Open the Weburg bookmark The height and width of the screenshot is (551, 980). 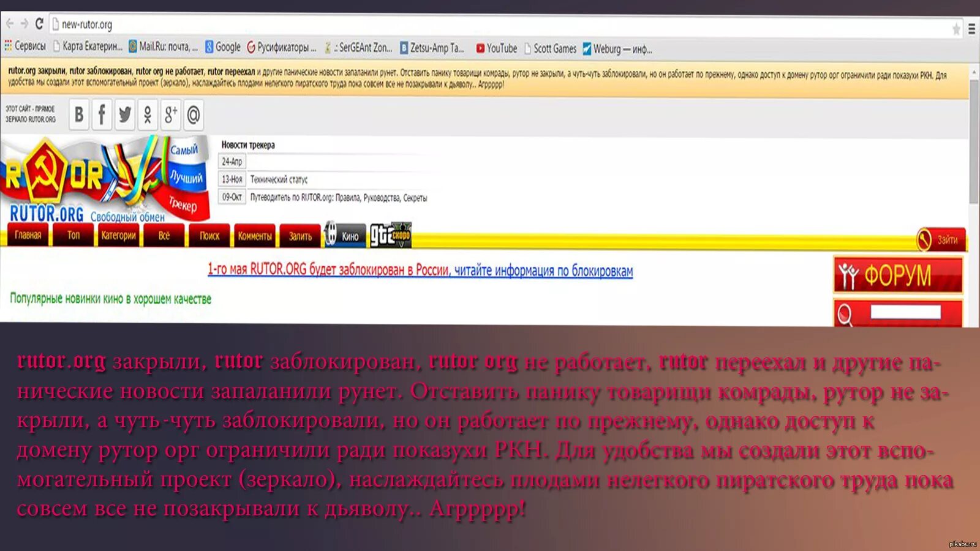(x=617, y=49)
